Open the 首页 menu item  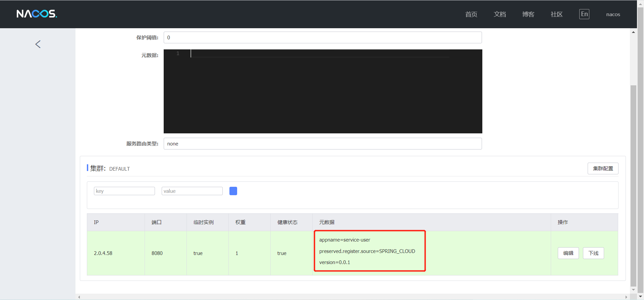pyautogui.click(x=471, y=14)
